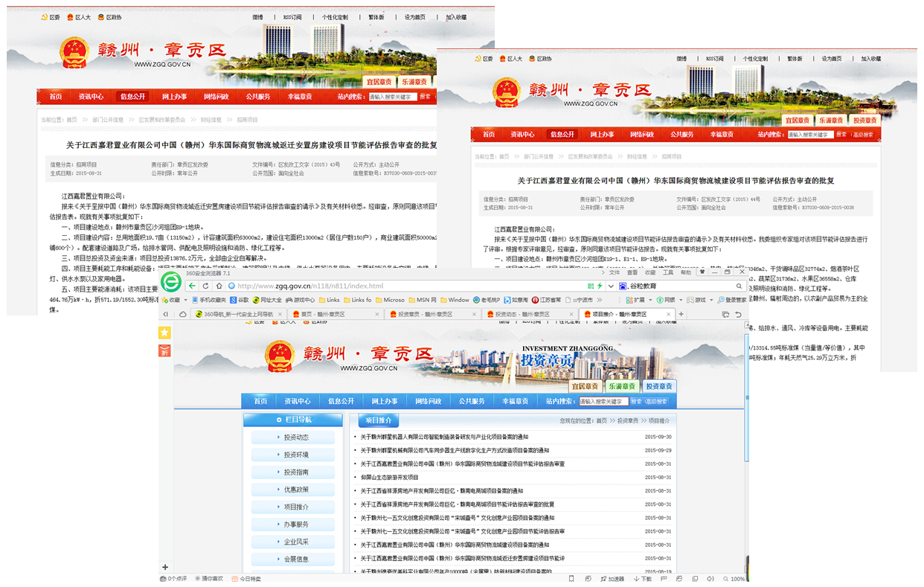The height and width of the screenshot is (587, 924).
Task: Open the 网银 dropdown in bookmarks bar
Action: point(670,300)
